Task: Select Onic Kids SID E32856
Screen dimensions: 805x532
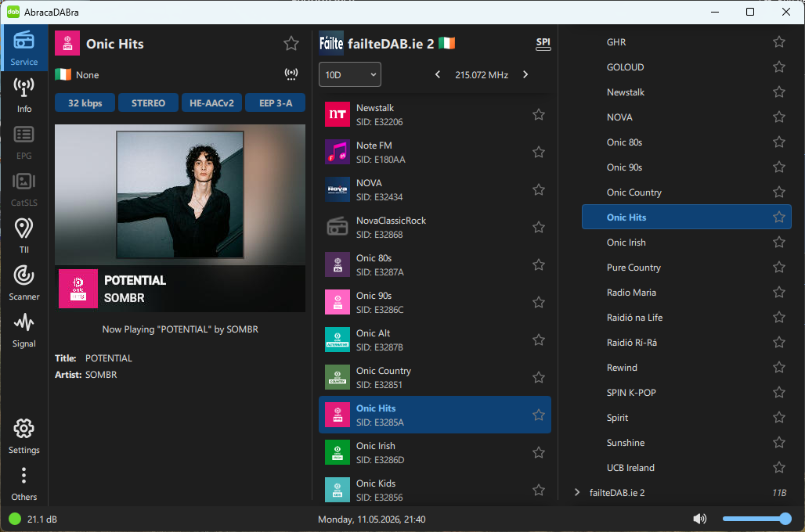Action: pos(435,490)
